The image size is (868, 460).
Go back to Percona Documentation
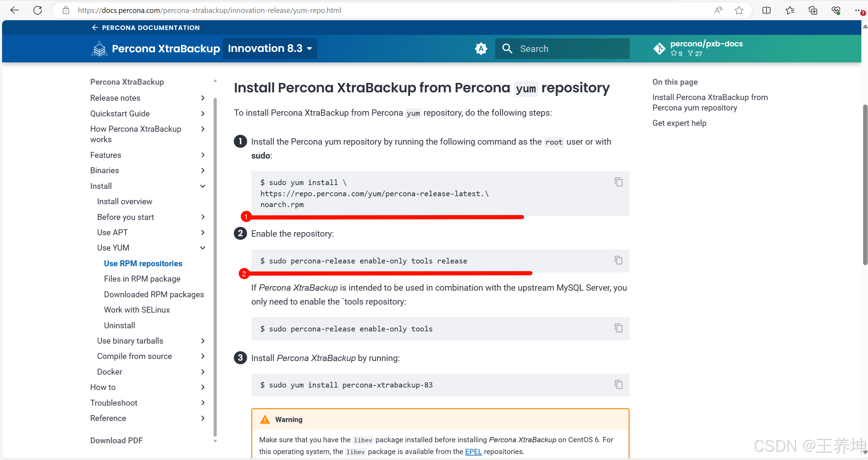(x=146, y=28)
